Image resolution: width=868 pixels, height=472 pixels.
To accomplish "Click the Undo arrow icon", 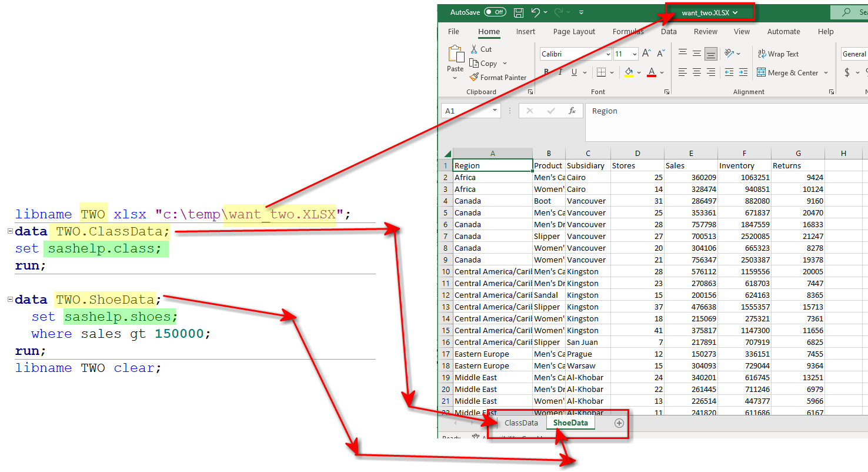I will pyautogui.click(x=535, y=12).
